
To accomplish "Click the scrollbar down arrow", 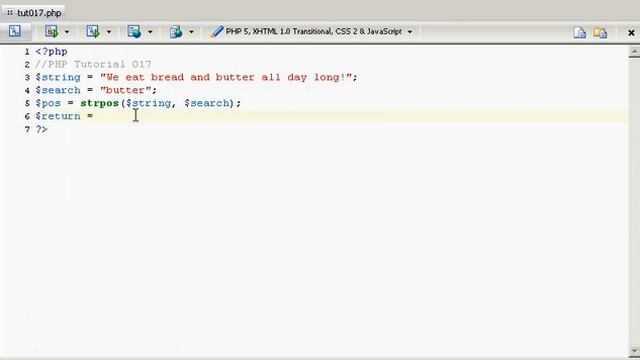I will (634, 351).
